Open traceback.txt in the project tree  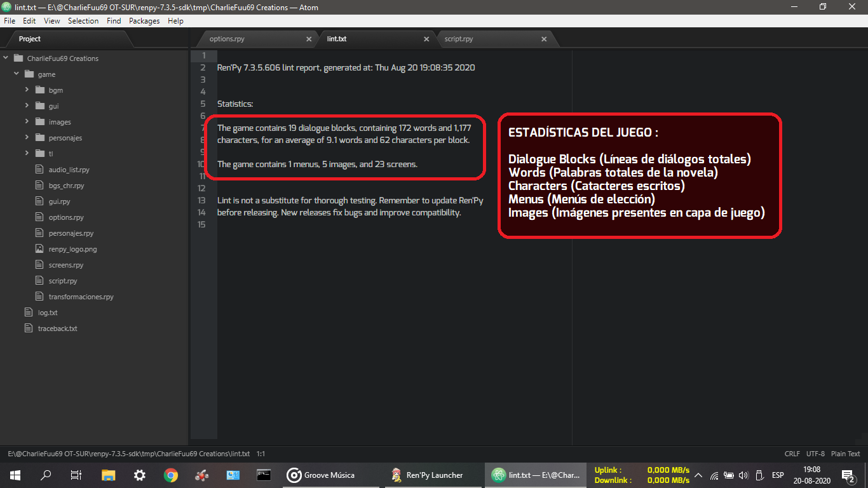[x=57, y=329]
